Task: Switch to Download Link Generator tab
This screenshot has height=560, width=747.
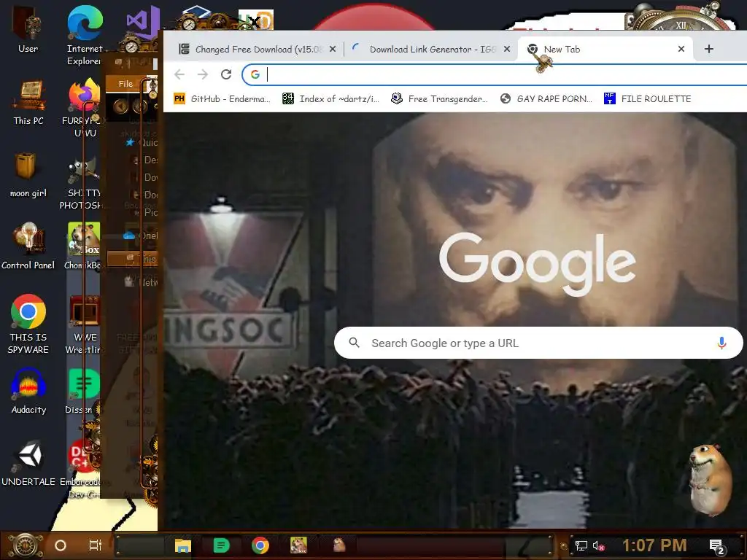Action: 431,49
